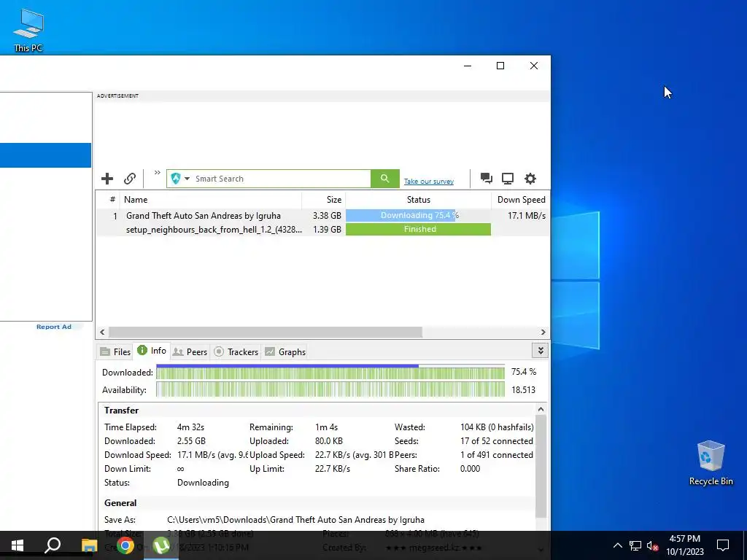Select the blue highlighted sidebar item

pyautogui.click(x=45, y=155)
